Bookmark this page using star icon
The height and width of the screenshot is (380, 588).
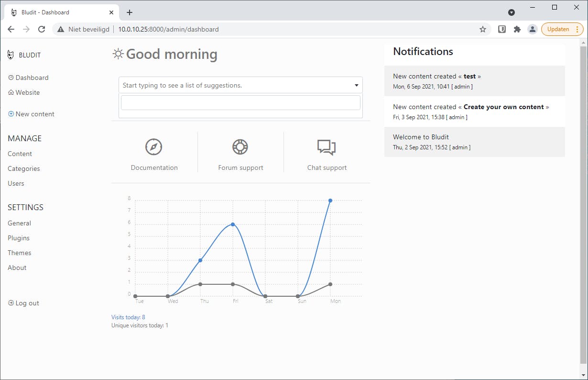point(483,29)
